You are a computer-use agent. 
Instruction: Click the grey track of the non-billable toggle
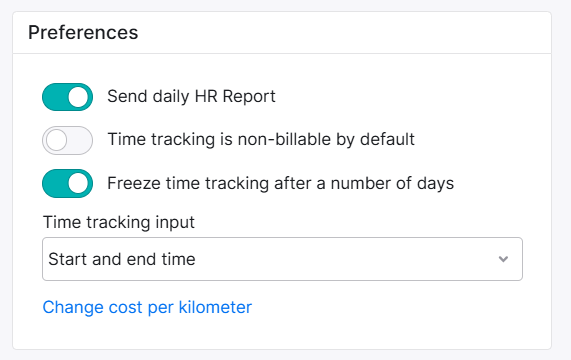click(80, 140)
